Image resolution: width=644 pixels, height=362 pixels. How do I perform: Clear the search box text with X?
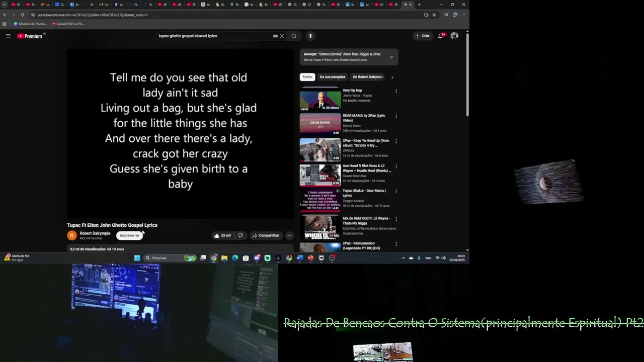click(x=282, y=36)
